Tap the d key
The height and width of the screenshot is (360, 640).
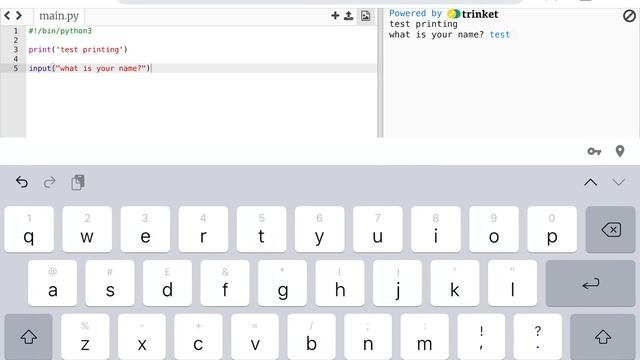167,283
